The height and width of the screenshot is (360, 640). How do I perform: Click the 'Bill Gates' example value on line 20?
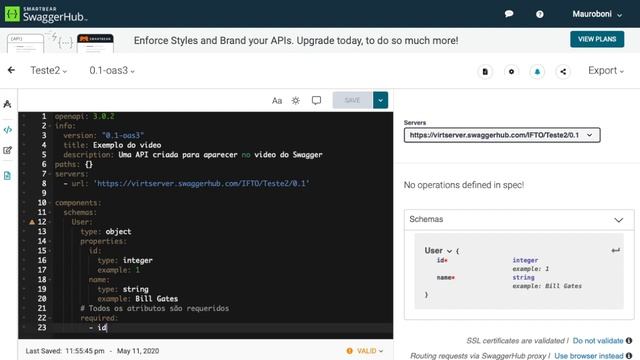pyautogui.click(x=156, y=299)
